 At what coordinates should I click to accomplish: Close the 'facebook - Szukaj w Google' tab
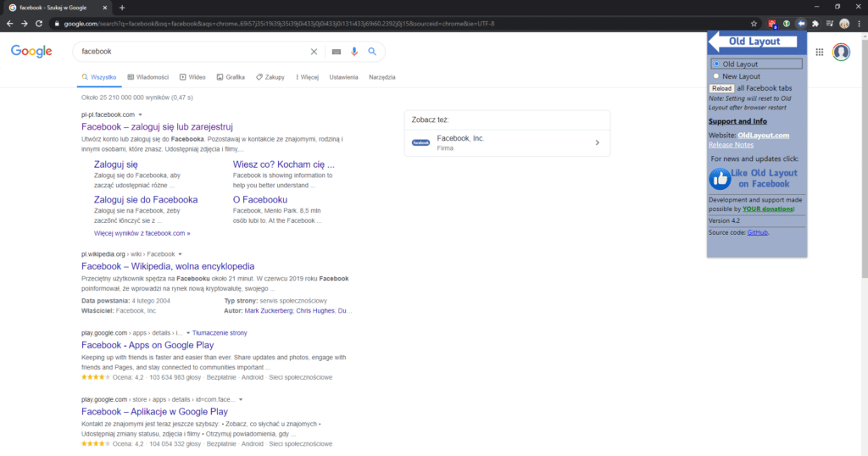pos(104,8)
